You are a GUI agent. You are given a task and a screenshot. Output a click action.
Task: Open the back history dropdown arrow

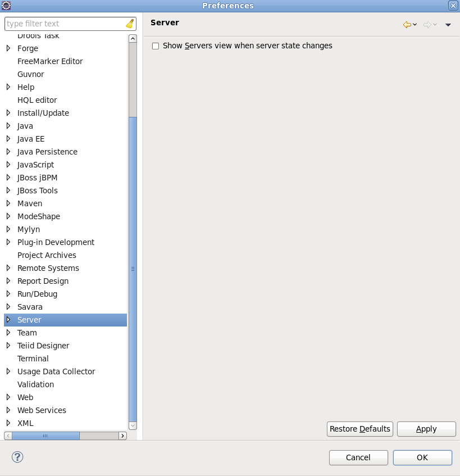tap(415, 25)
